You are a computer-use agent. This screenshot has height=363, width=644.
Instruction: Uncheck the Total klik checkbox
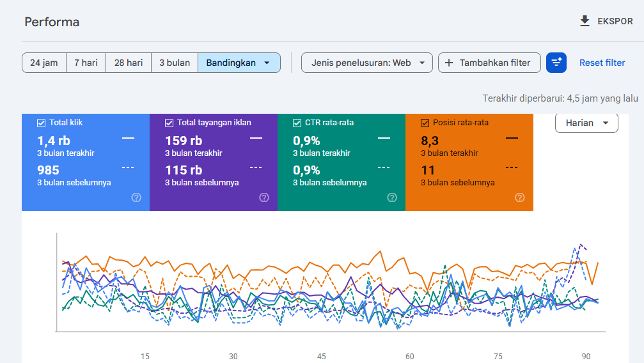41,123
